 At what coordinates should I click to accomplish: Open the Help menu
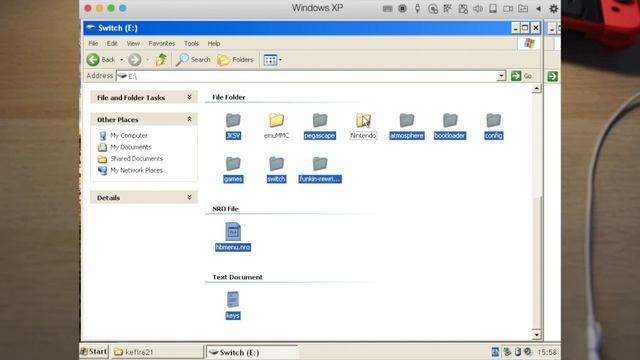tap(214, 43)
